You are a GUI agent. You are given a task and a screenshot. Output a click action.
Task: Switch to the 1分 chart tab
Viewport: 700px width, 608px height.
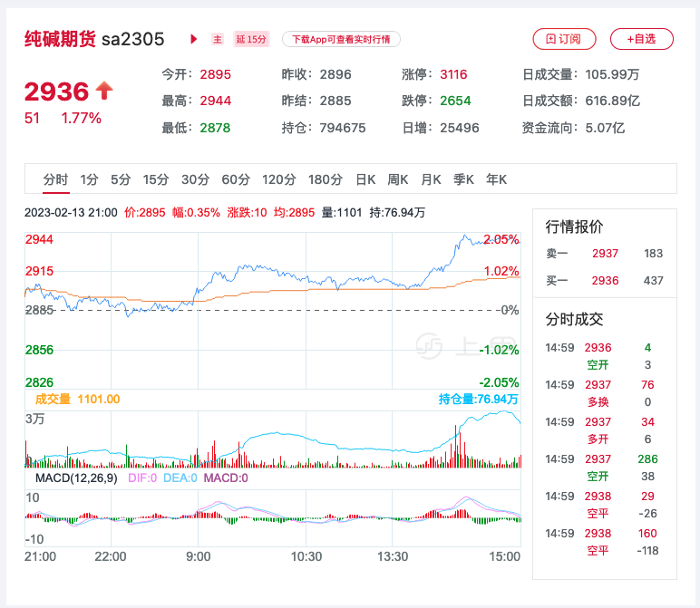[89, 179]
